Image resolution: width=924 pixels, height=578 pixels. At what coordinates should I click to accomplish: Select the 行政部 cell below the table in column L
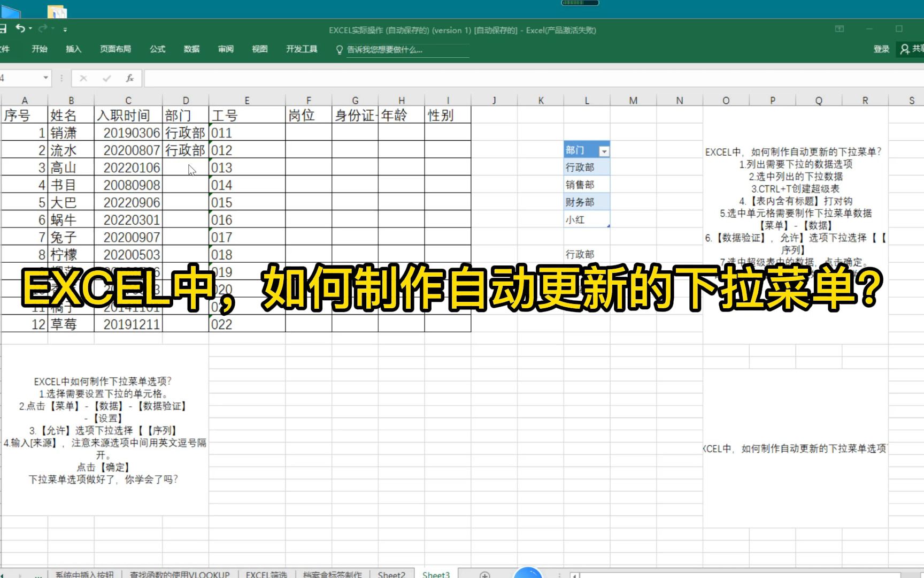pyautogui.click(x=587, y=255)
